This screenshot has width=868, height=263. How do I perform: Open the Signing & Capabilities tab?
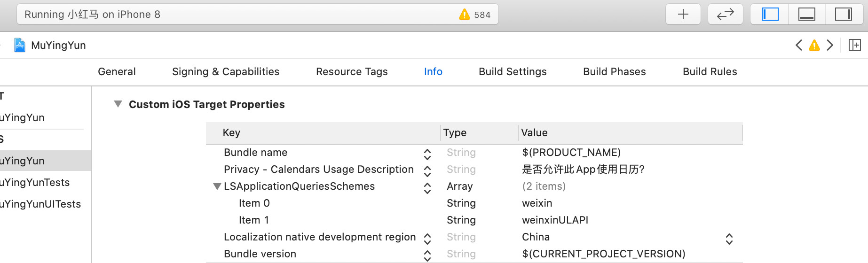click(x=226, y=72)
